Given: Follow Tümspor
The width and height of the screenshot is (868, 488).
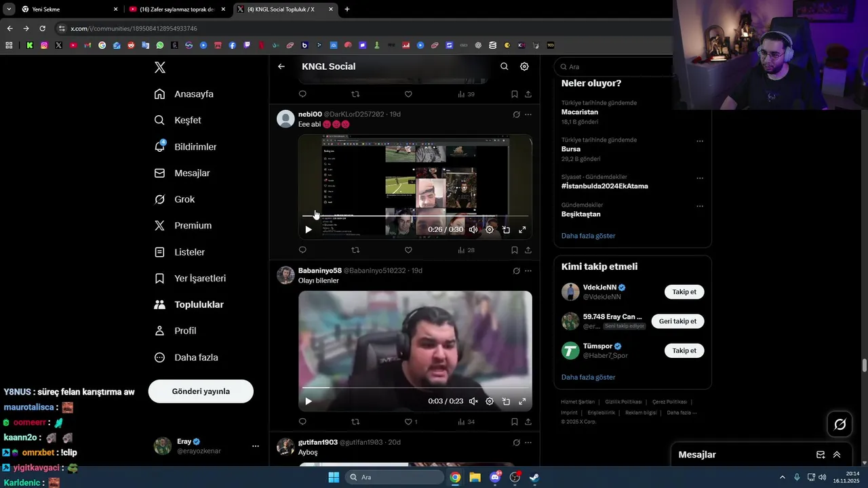Looking at the screenshot, I should (x=684, y=350).
